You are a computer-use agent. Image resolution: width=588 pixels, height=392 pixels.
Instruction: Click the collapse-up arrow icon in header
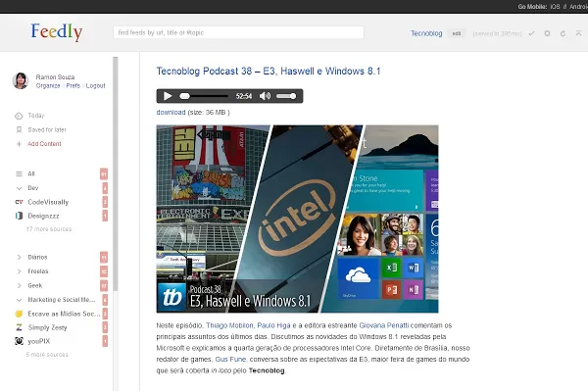click(x=578, y=33)
